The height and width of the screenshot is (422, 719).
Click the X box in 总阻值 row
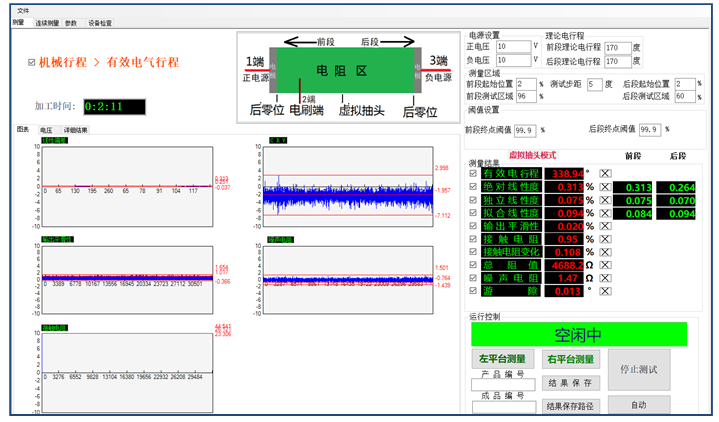(x=605, y=265)
